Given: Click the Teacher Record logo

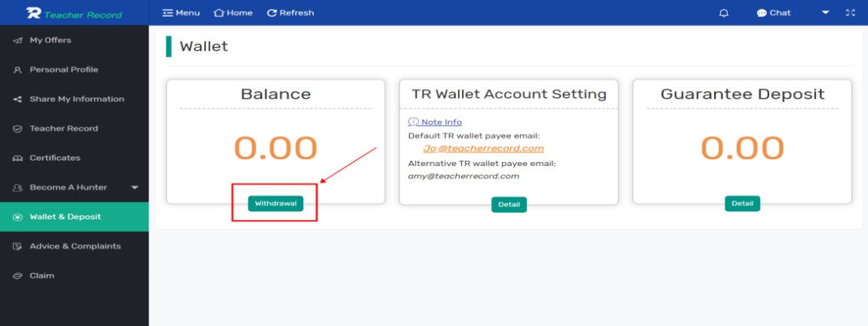Looking at the screenshot, I should click(x=74, y=14).
